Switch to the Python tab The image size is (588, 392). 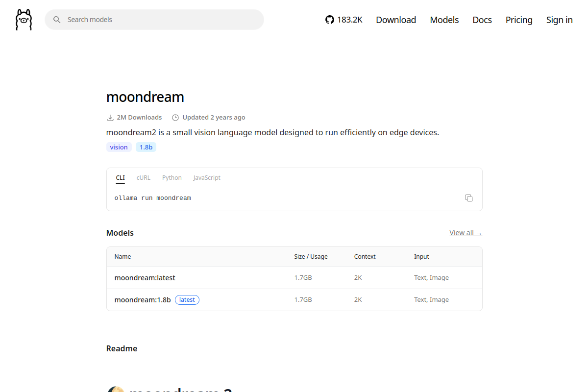[x=172, y=178]
